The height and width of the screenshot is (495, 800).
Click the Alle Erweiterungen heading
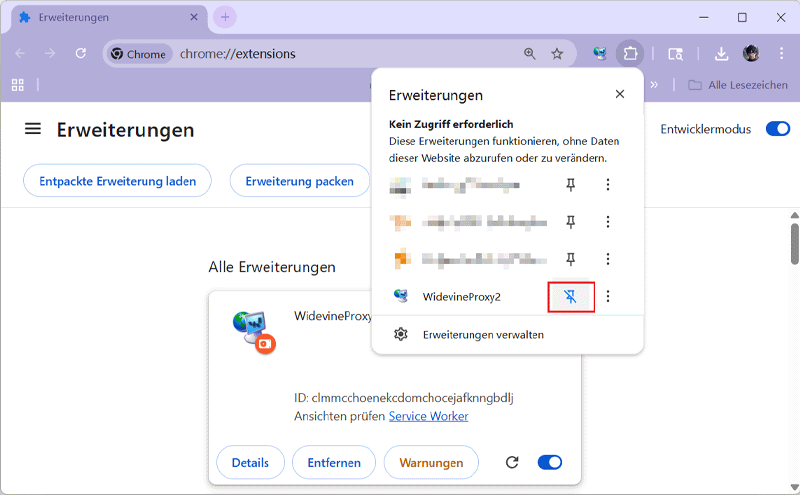(x=272, y=267)
